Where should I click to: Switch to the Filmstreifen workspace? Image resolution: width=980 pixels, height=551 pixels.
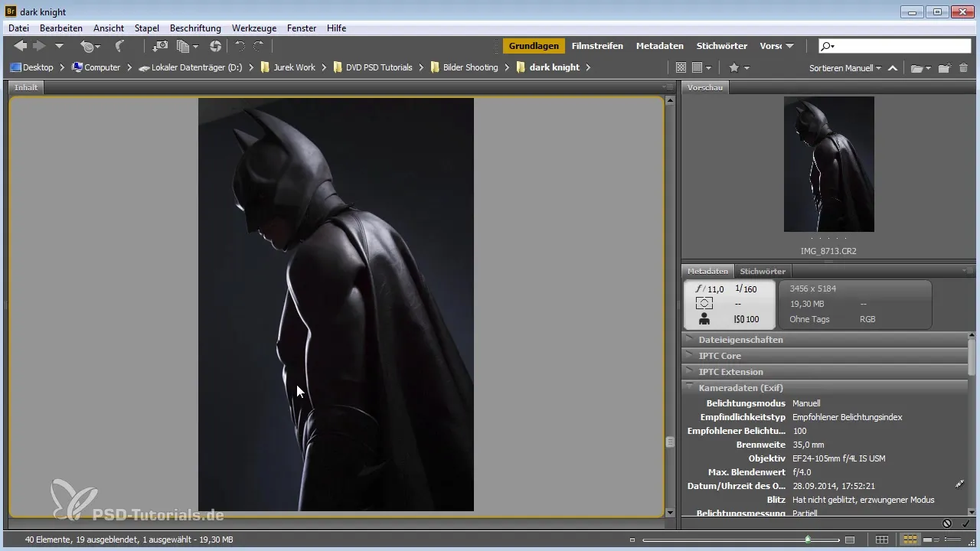(597, 46)
